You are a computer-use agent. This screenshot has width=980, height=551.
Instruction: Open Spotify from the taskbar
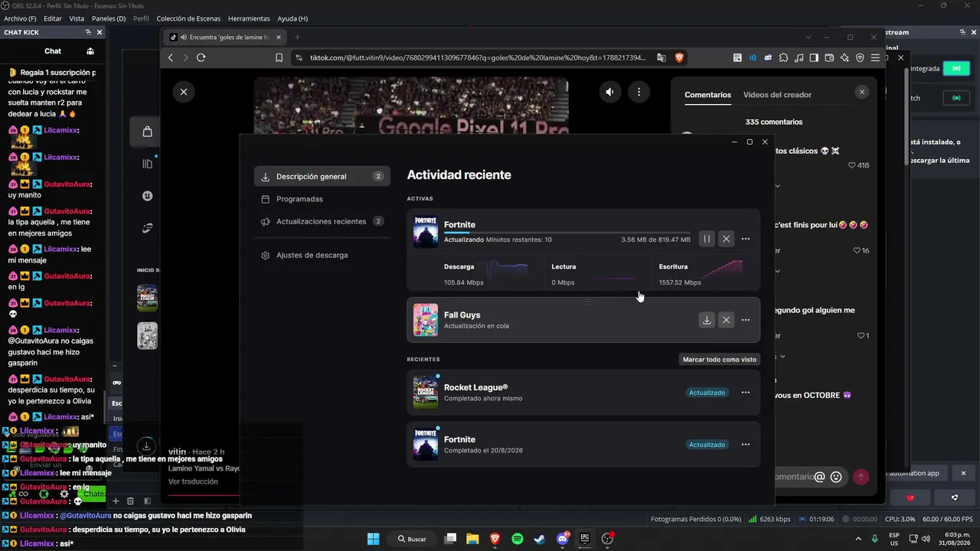(x=518, y=539)
